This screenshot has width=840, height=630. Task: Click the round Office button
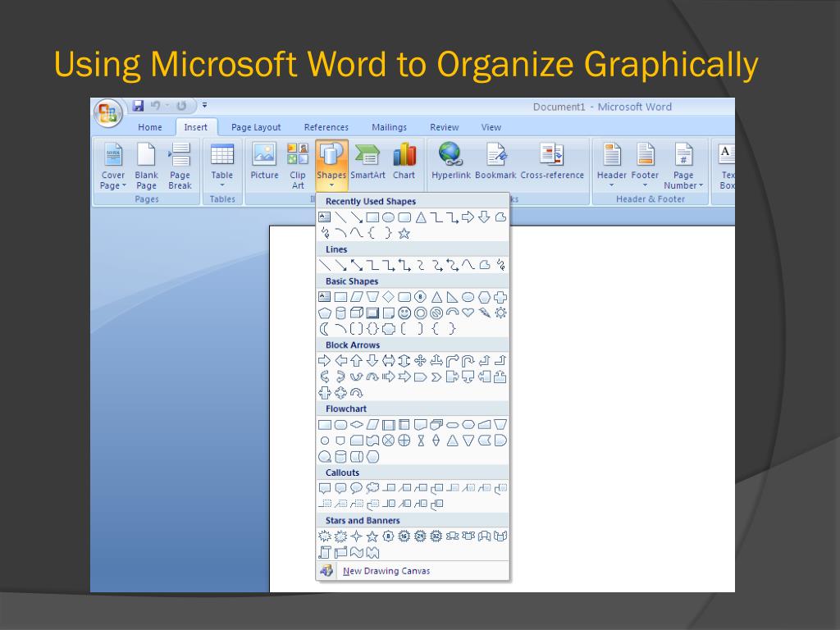pyautogui.click(x=108, y=113)
